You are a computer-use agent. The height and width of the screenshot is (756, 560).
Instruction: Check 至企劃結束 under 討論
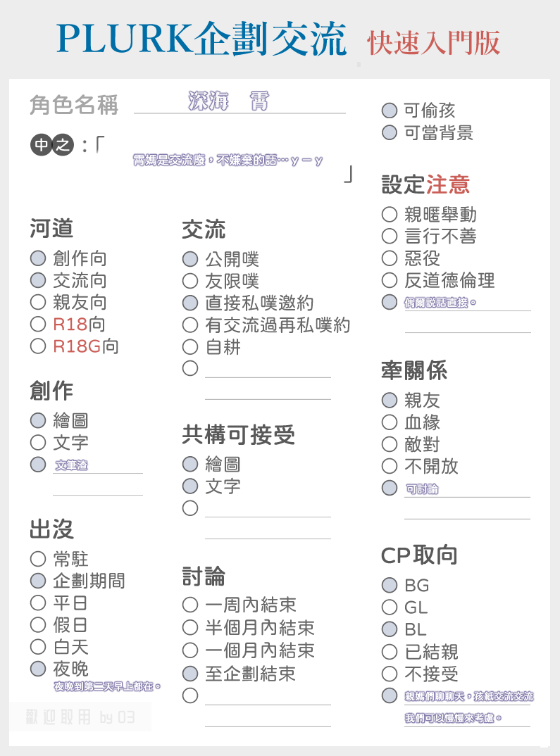tap(190, 674)
